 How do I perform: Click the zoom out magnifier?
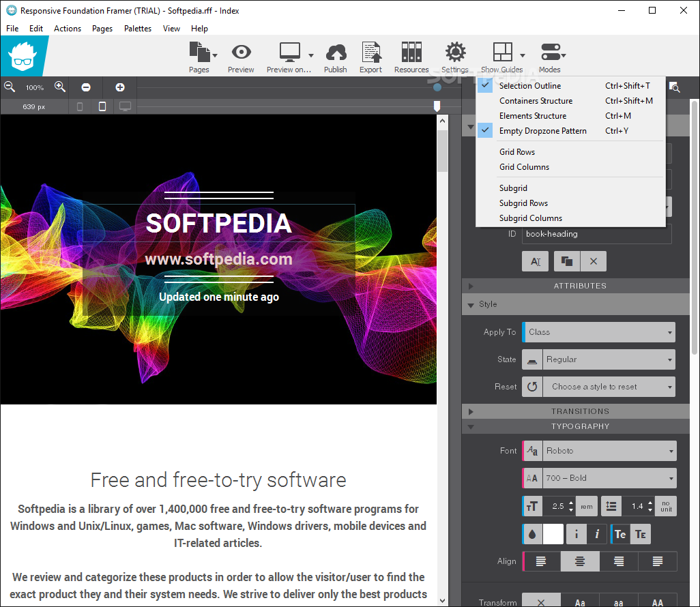pyautogui.click(x=10, y=87)
